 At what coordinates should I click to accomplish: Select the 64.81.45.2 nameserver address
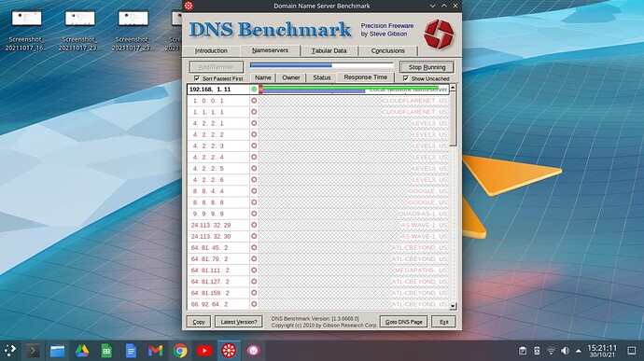(209, 247)
